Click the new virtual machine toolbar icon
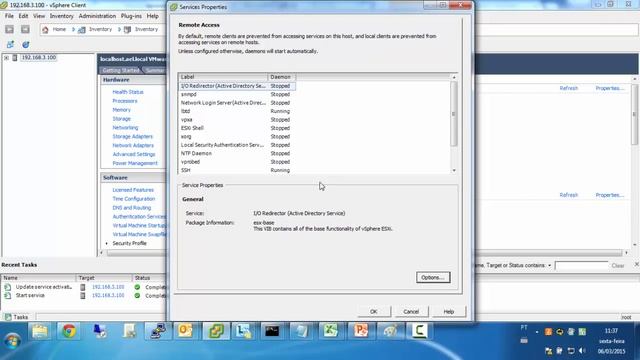Viewport: 640px width, 360px height. pyautogui.click(x=10, y=44)
